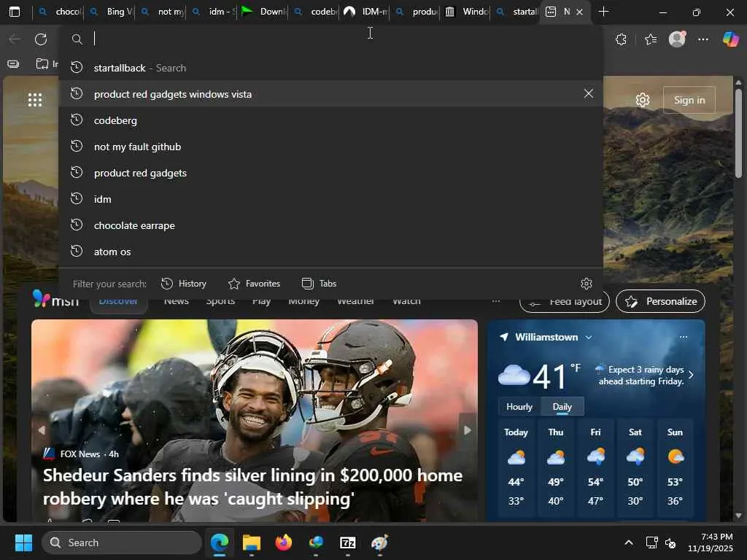Open the Tab actions menu icon
The height and width of the screenshot is (560, 747).
click(15, 12)
